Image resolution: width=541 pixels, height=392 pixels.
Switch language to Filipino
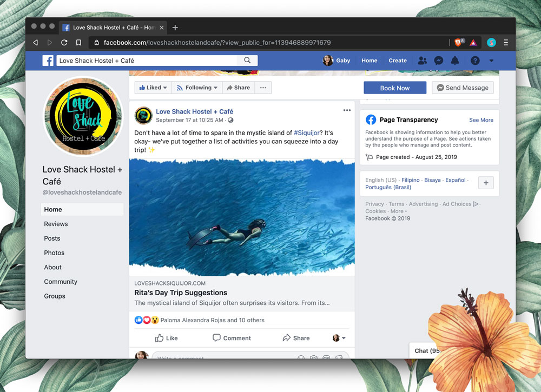coord(411,180)
